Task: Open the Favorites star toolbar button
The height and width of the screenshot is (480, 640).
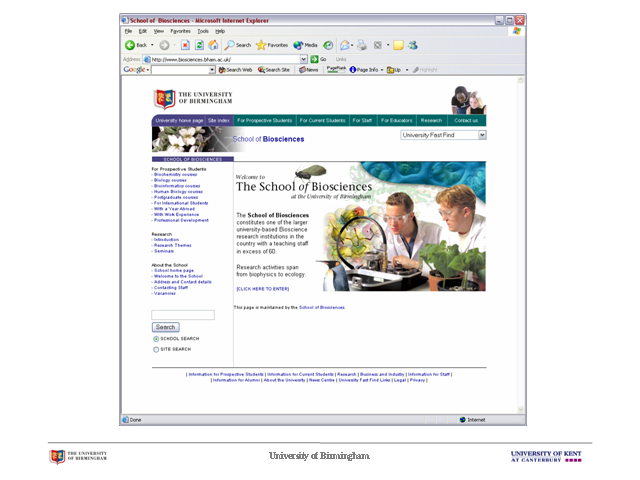Action: point(272,45)
